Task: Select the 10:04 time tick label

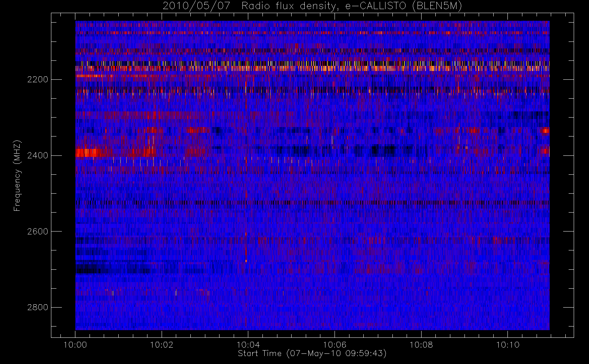Action: pos(248,345)
